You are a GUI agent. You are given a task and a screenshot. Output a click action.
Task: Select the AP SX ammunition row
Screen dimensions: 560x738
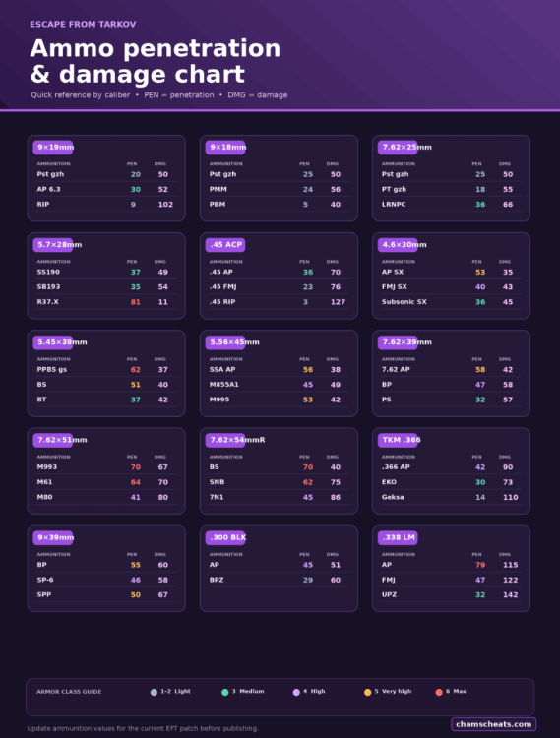coord(451,272)
